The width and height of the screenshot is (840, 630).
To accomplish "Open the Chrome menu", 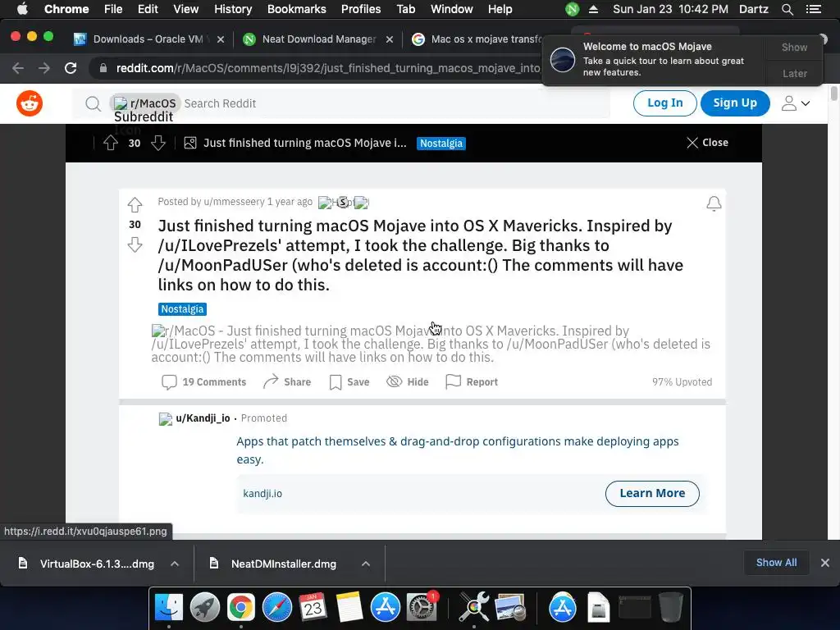I will point(66,9).
